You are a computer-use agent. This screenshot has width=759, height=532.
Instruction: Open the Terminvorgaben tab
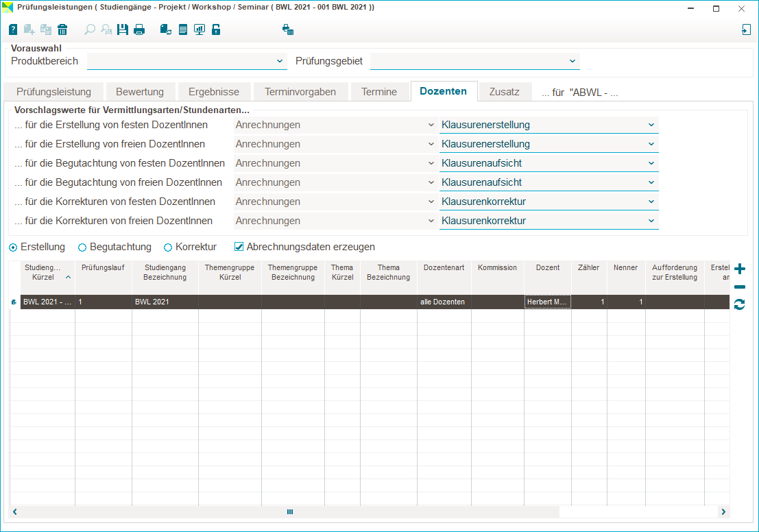coord(300,92)
